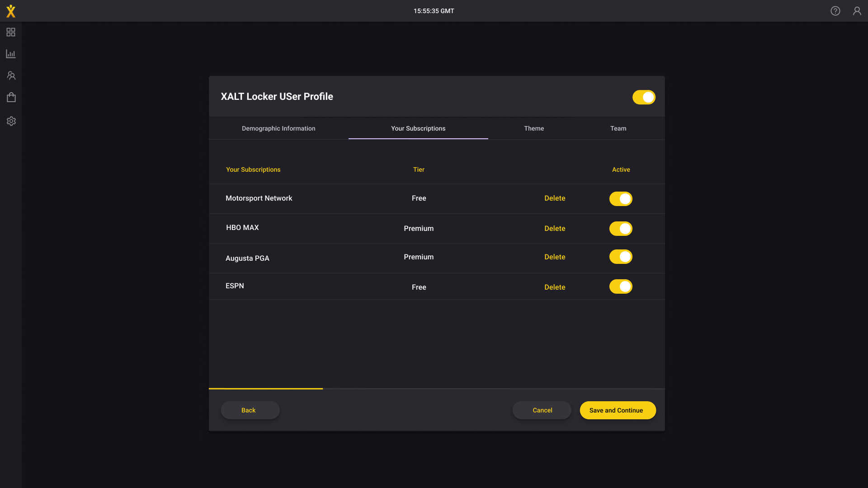
Task: Toggle the XALT Locker User Profile switch
Action: coord(643,97)
